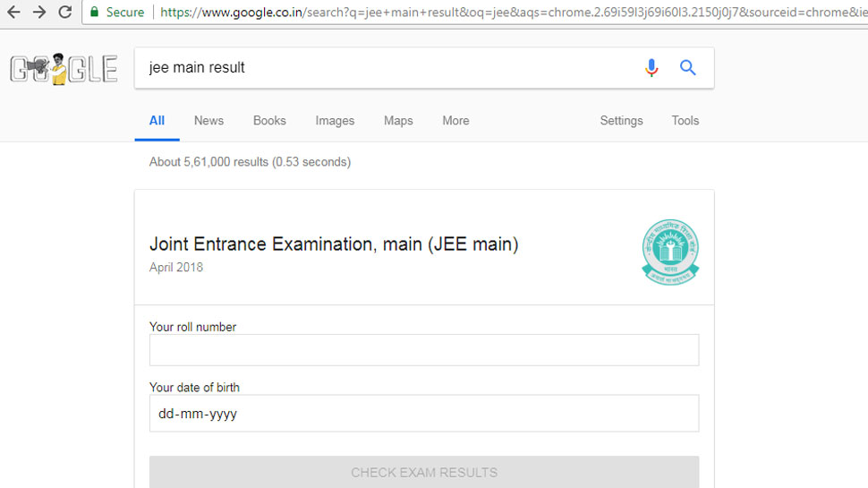868x488 pixels.
Task: Click the browser forward arrow
Action: click(x=38, y=12)
